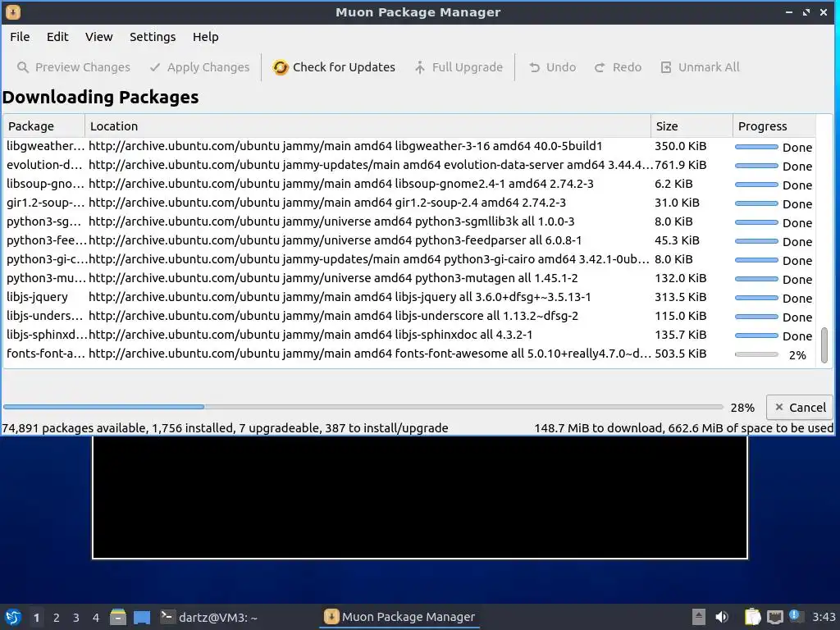Image resolution: width=840 pixels, height=630 pixels.
Task: Sort by the Package column header
Action: tap(44, 126)
